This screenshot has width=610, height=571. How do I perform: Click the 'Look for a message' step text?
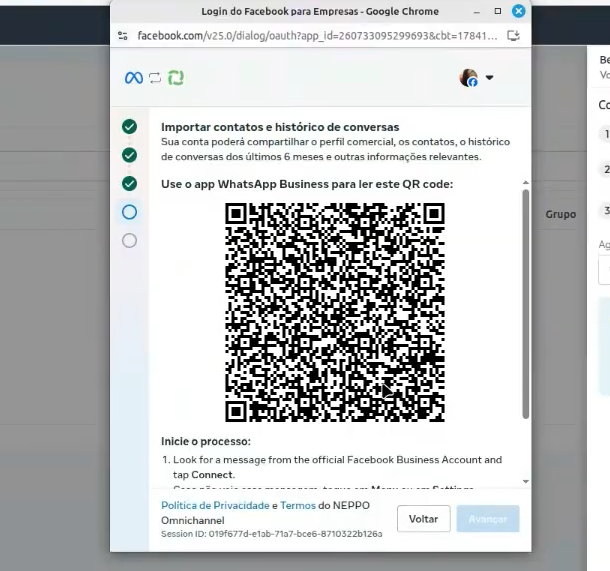337,467
